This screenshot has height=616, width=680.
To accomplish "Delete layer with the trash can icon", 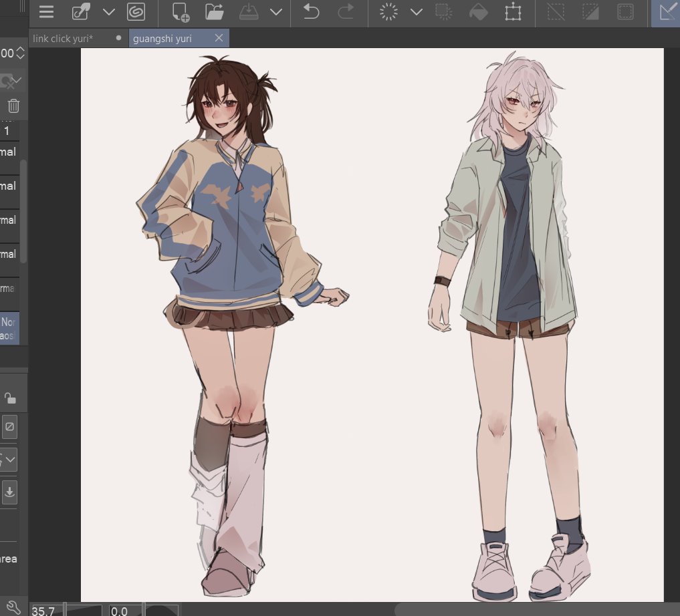I will tap(13, 106).
